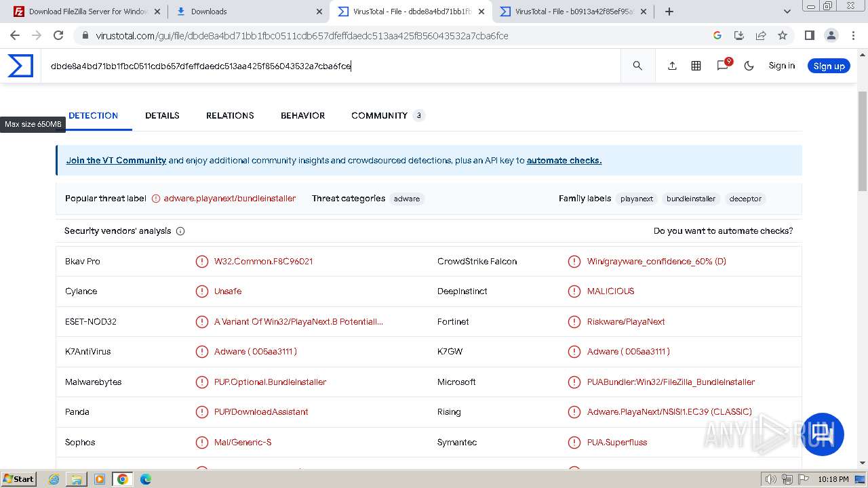
Task: Open Chrome from the taskbar
Action: coord(122,479)
